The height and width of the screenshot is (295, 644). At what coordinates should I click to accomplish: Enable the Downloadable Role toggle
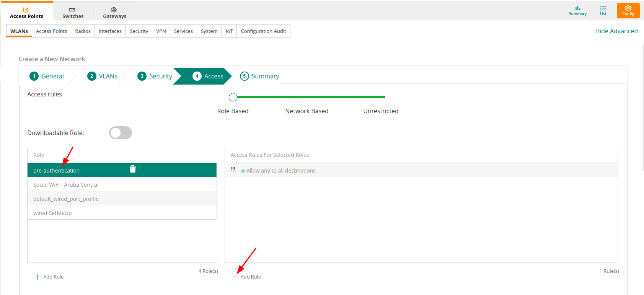(x=121, y=133)
